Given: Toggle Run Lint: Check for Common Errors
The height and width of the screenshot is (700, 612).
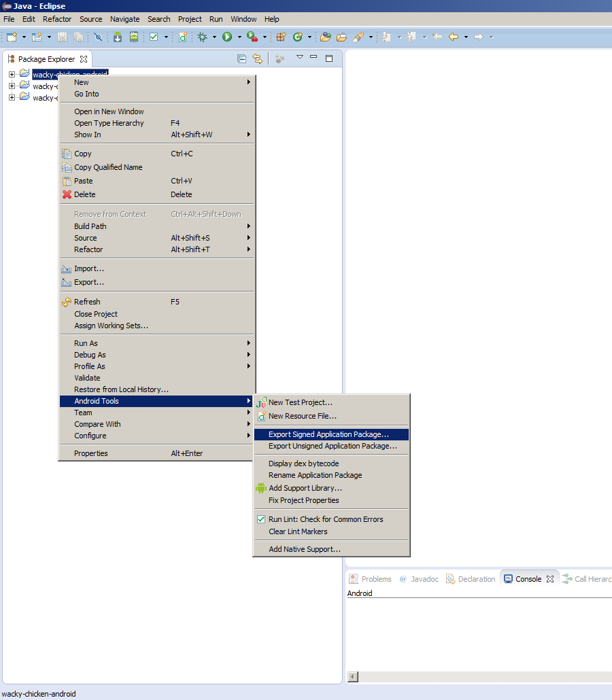Looking at the screenshot, I should coord(331,519).
